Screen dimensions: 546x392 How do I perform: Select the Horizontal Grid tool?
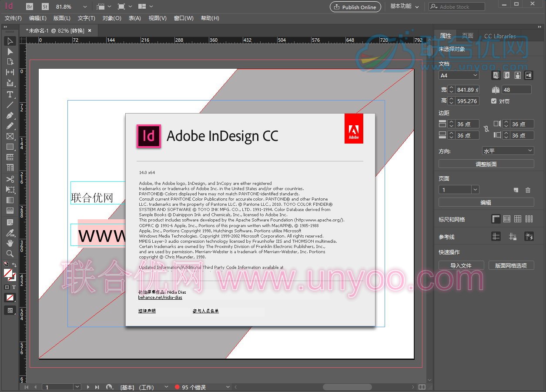click(x=10, y=157)
